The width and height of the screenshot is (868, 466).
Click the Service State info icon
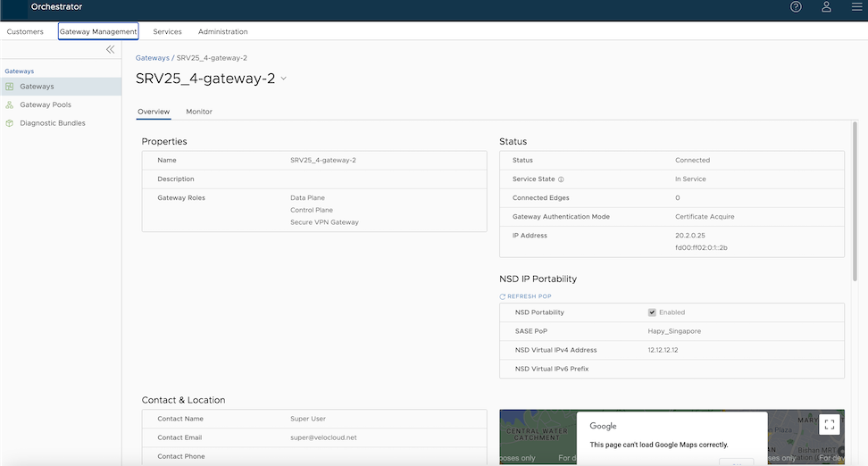[x=561, y=179]
